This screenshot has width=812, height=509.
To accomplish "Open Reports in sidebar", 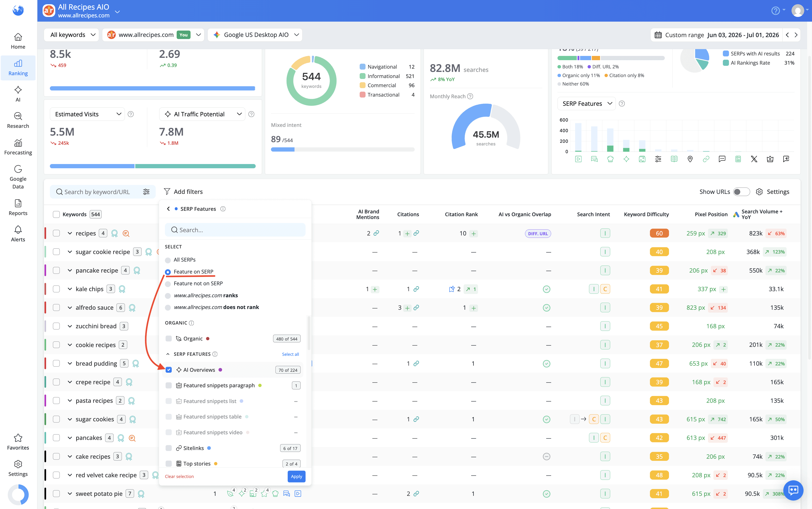I will 18,207.
